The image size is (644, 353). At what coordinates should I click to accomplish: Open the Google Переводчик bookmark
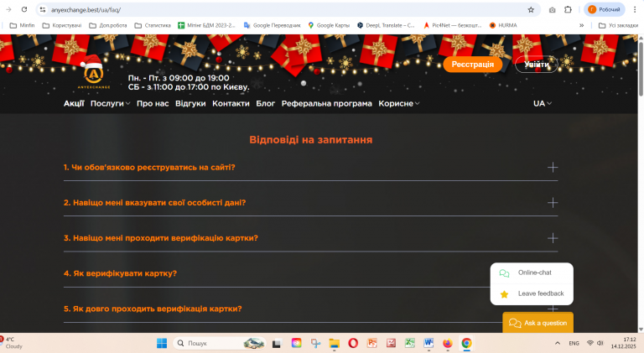pyautogui.click(x=273, y=25)
